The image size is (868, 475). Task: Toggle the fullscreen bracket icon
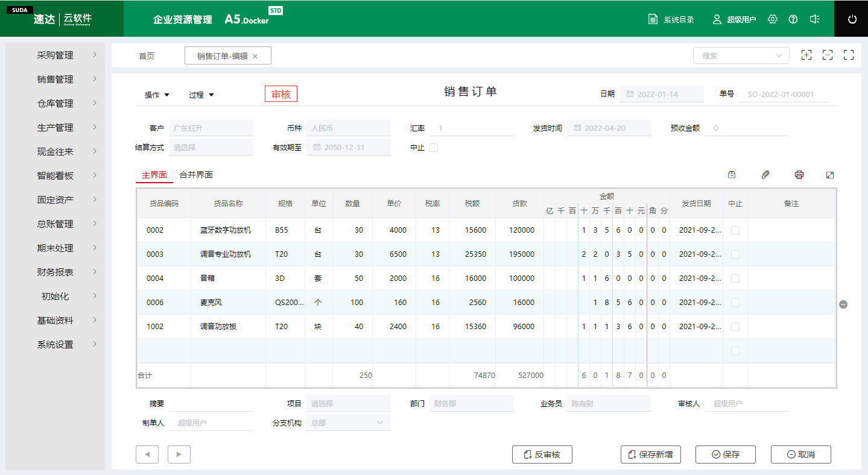[x=849, y=55]
